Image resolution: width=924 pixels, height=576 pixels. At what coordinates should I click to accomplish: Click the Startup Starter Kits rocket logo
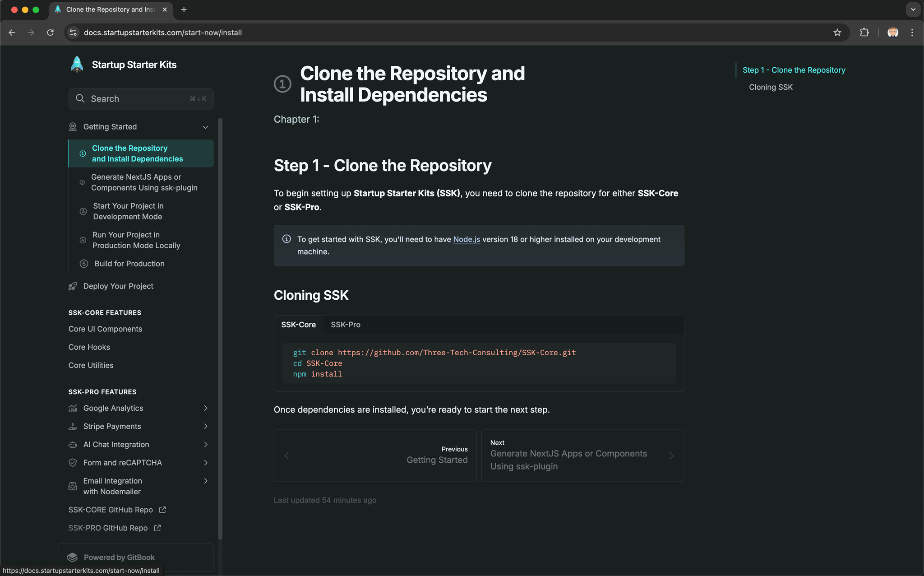click(77, 65)
